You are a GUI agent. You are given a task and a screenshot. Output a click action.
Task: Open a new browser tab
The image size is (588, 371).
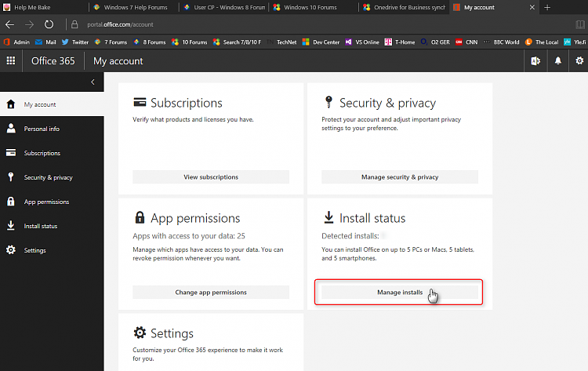pos(547,7)
